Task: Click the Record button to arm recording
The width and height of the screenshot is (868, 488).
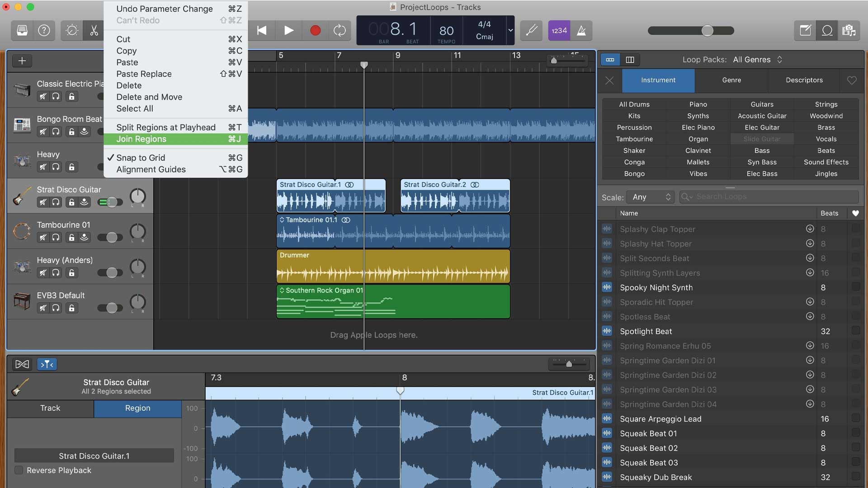Action: coord(314,30)
